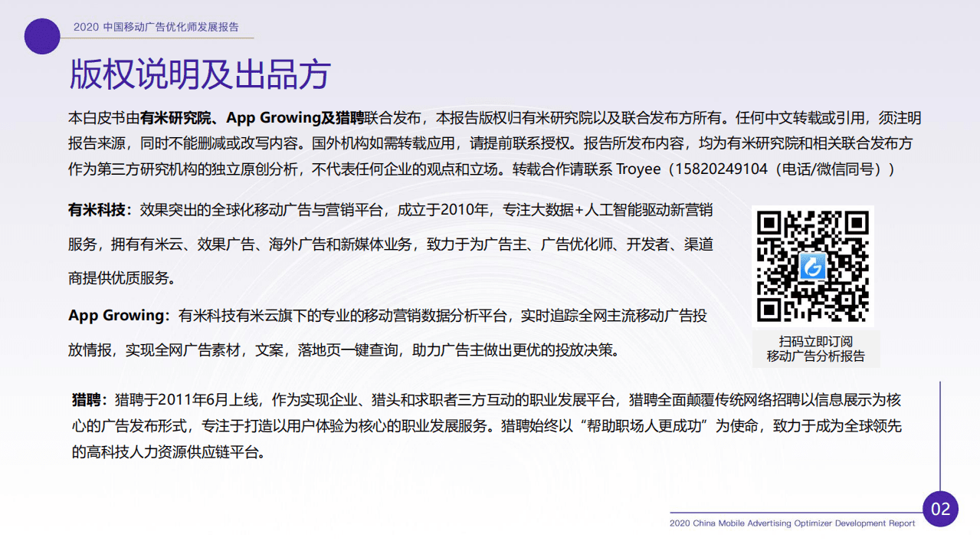Select the bold App Growing section label
Image resolution: width=980 pixels, height=551 pixels.
[113, 313]
